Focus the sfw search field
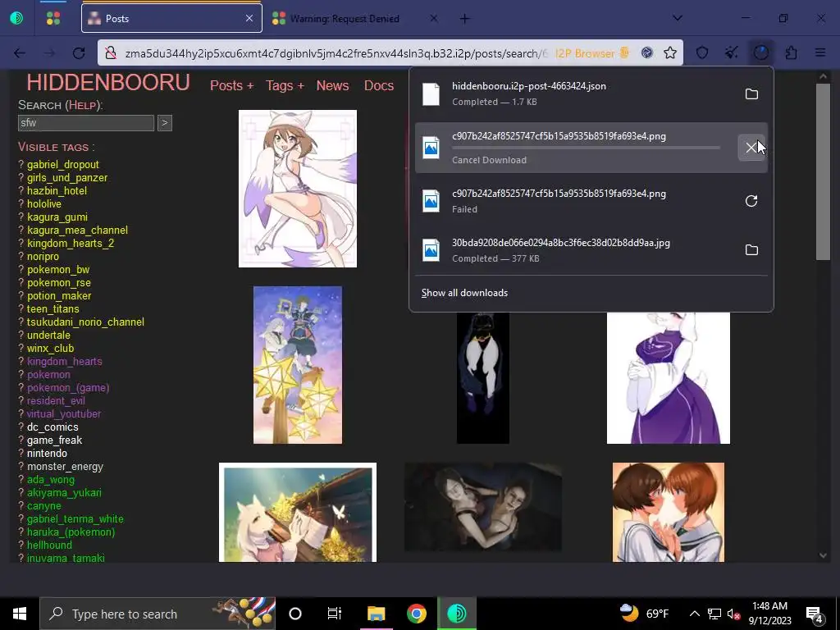The height and width of the screenshot is (630, 840). coord(85,123)
